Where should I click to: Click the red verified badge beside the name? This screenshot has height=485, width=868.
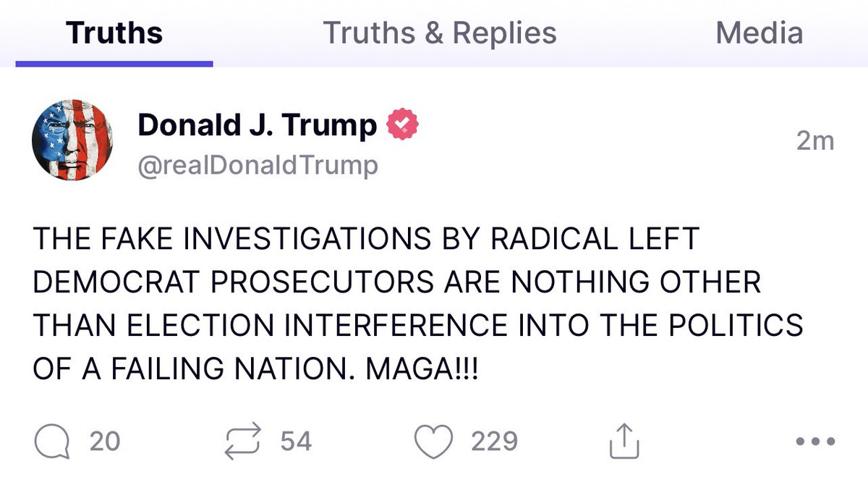coord(402,126)
